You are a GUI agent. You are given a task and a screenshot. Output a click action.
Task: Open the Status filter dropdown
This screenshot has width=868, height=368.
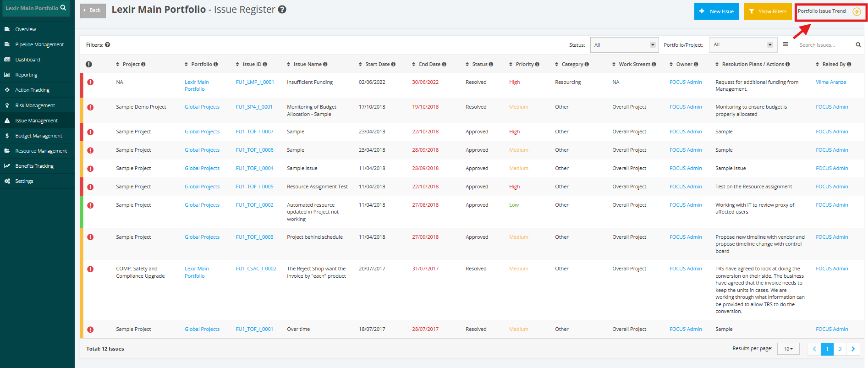pyautogui.click(x=624, y=45)
